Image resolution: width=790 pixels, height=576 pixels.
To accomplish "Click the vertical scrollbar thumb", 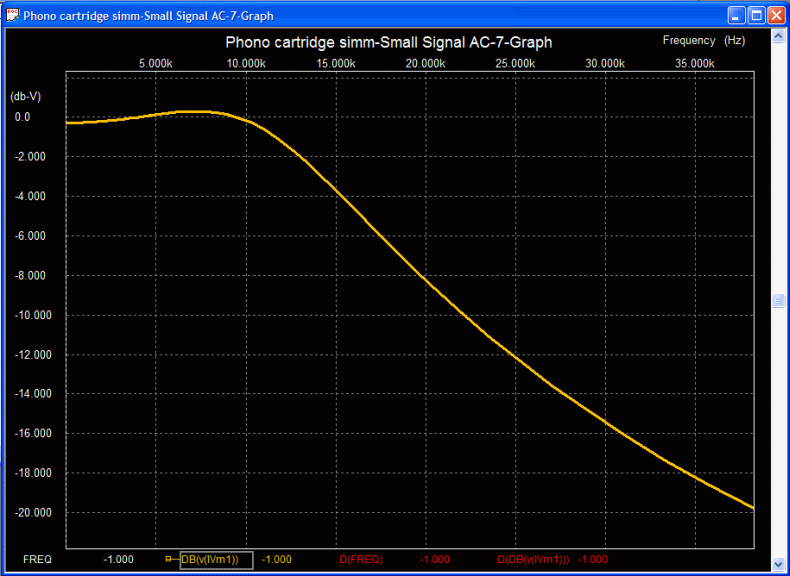I will point(778,300).
